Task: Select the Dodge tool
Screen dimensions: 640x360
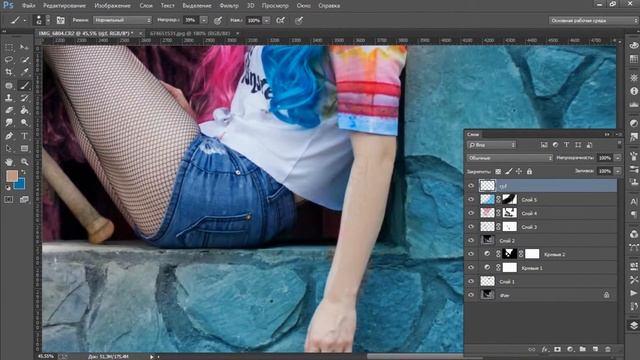Action: tap(24, 122)
